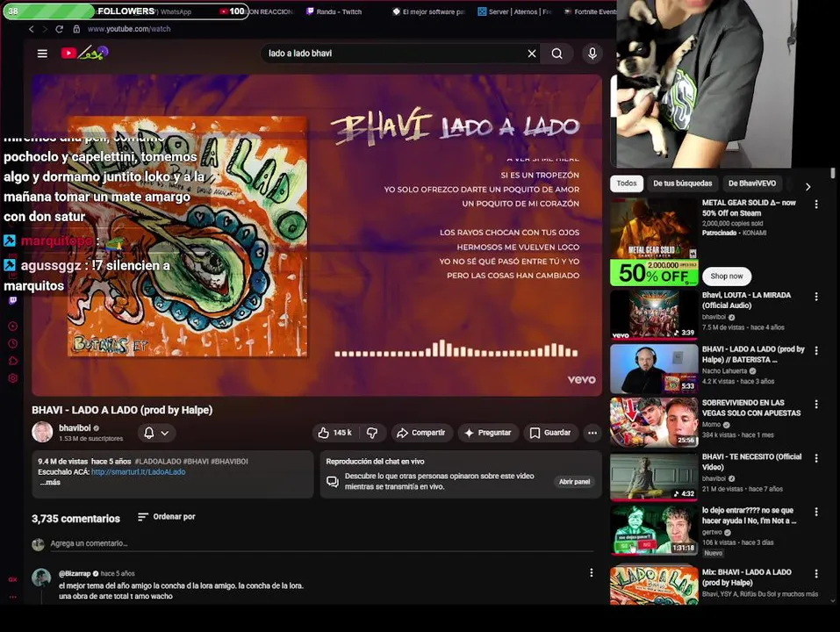Click the Abrir panel chat replay button
Image resolution: width=840 pixels, height=632 pixels.
(574, 482)
